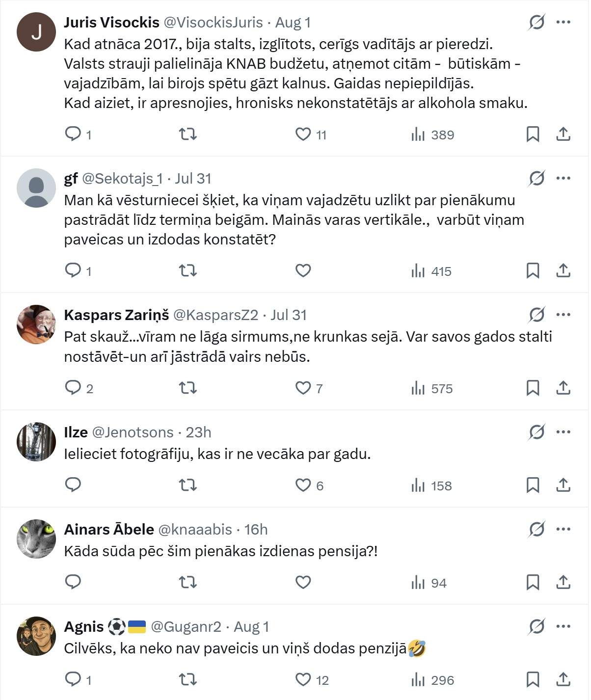The height and width of the screenshot is (700, 591).
Task: Open more options menu on gf's tweet
Action: (563, 178)
